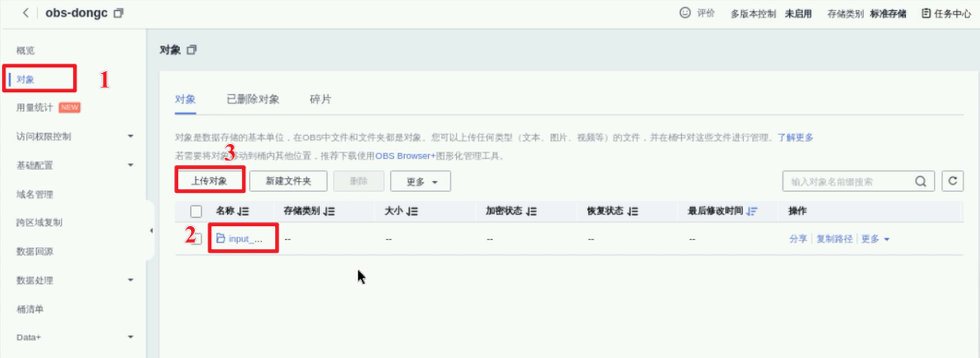Open the 任务中心 task center
The width and height of the screenshot is (980, 358).
coord(947,13)
